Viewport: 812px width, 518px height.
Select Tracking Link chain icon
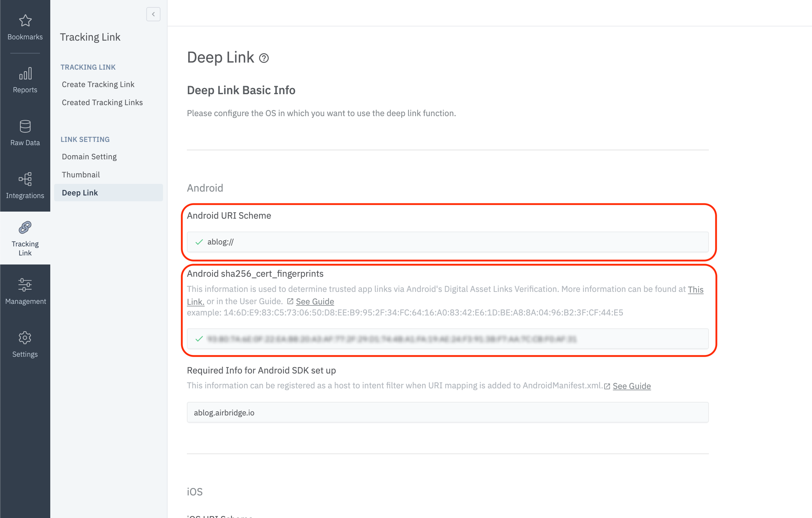25,228
